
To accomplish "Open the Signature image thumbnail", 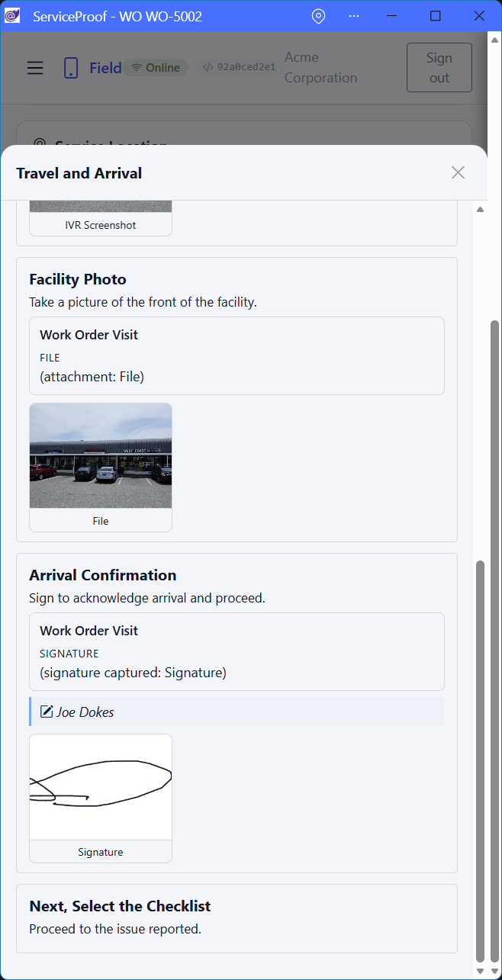I will 101,787.
